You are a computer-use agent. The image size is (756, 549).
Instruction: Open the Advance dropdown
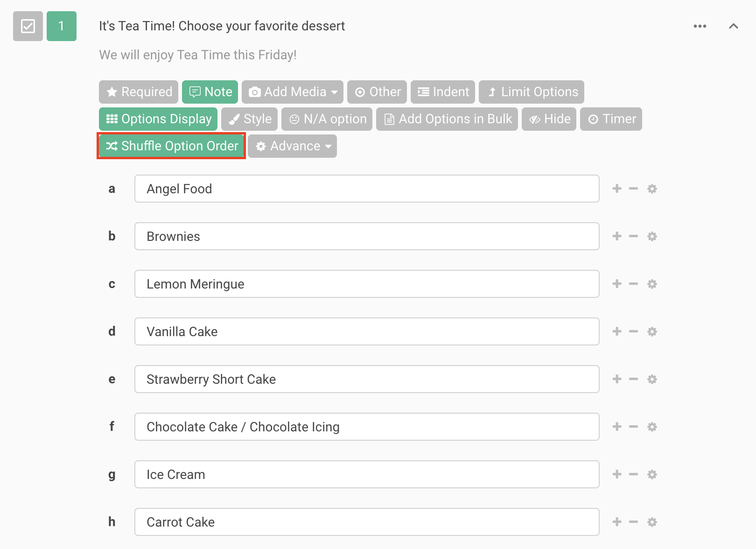[x=292, y=146]
